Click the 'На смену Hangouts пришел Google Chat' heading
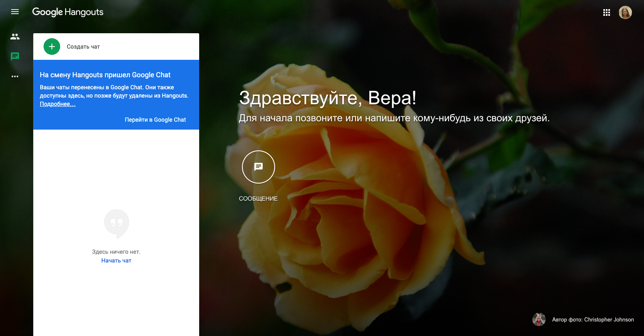644x336 pixels. [x=105, y=75]
